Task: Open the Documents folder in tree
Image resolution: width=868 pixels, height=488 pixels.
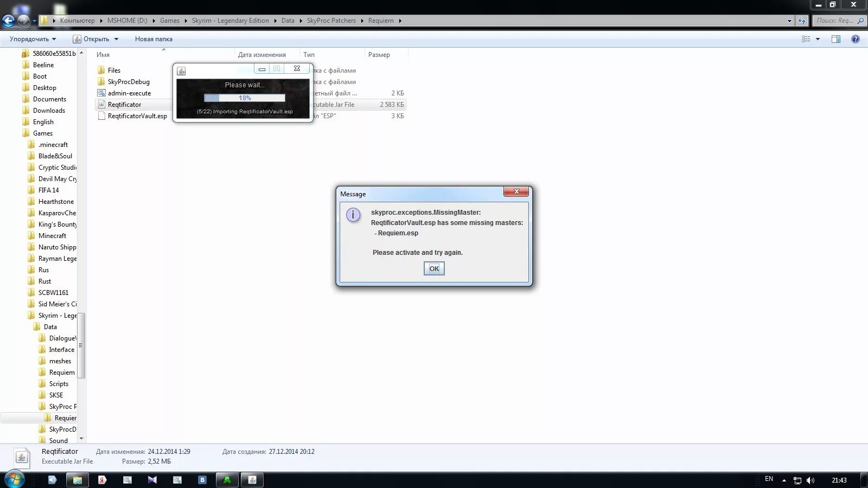Action: [49, 99]
